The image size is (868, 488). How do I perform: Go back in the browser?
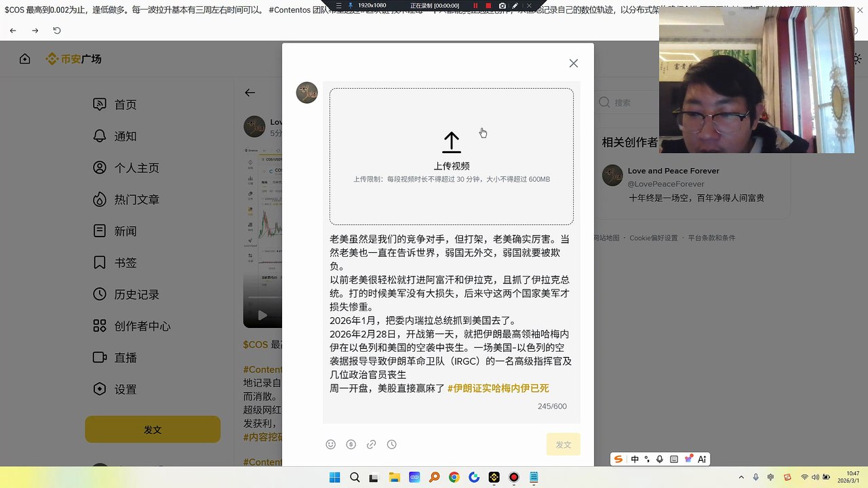[13, 30]
